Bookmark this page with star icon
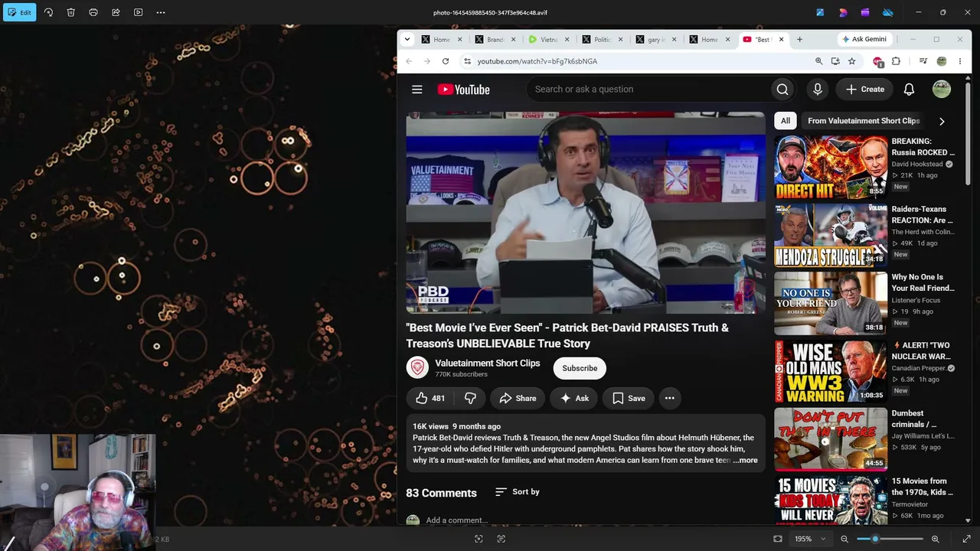Image resolution: width=980 pixels, height=551 pixels. (x=851, y=61)
